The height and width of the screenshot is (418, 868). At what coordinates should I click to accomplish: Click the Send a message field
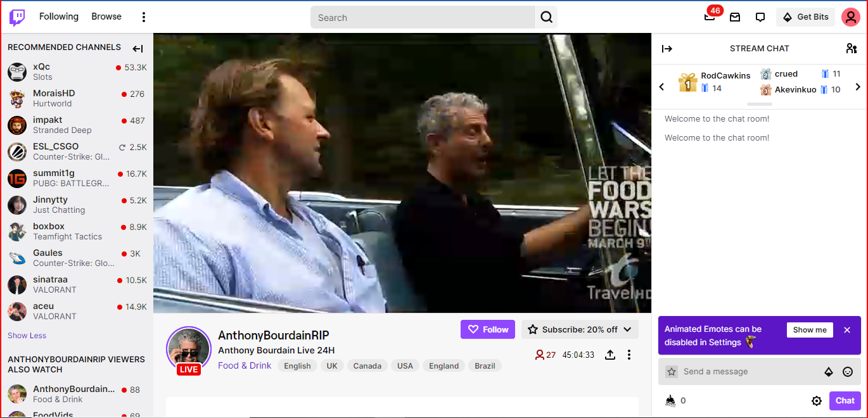click(748, 372)
